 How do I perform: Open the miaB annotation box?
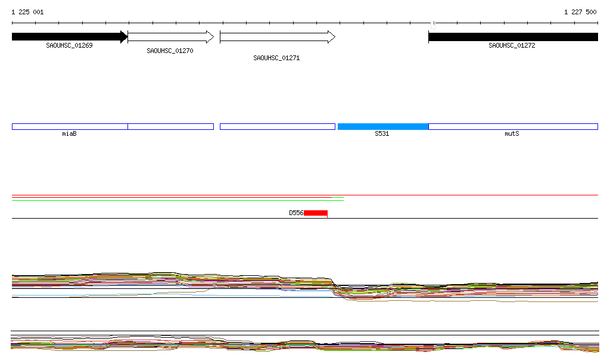pos(70,126)
